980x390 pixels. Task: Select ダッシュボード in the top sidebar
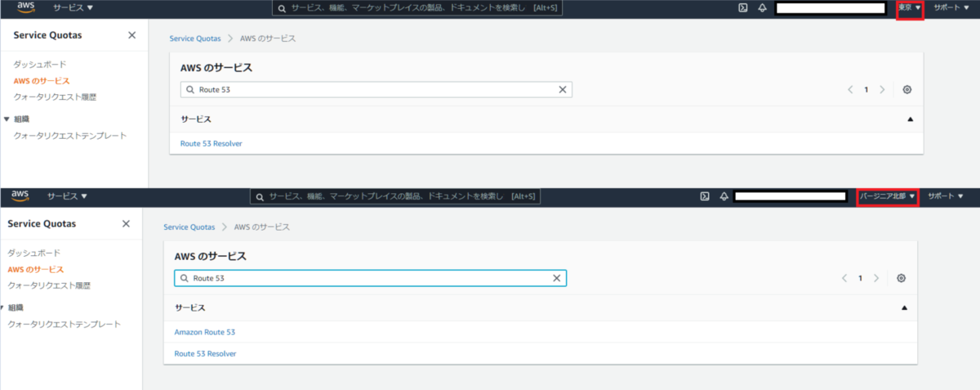40,64
